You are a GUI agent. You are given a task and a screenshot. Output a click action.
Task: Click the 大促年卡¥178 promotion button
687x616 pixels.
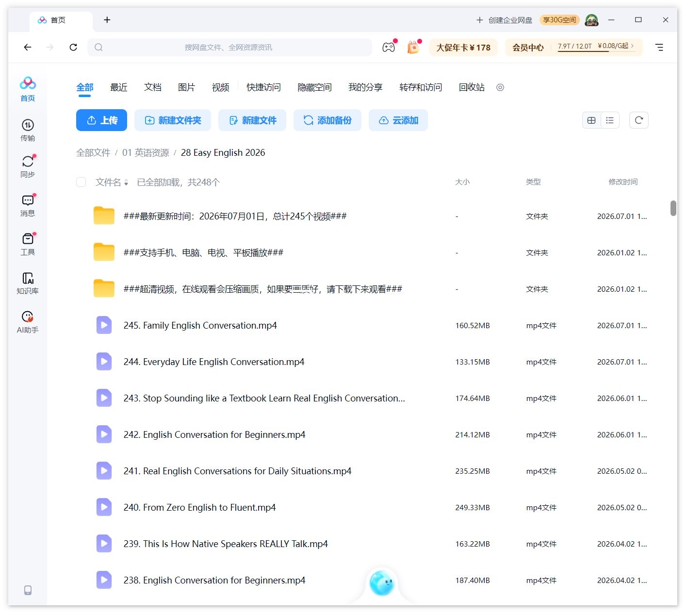pyautogui.click(x=463, y=48)
